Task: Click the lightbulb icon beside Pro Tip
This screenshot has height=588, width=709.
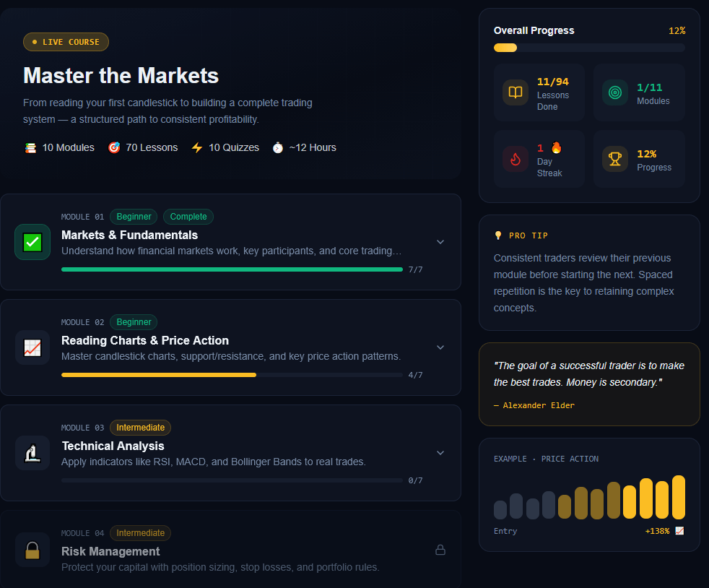Action: [497, 235]
